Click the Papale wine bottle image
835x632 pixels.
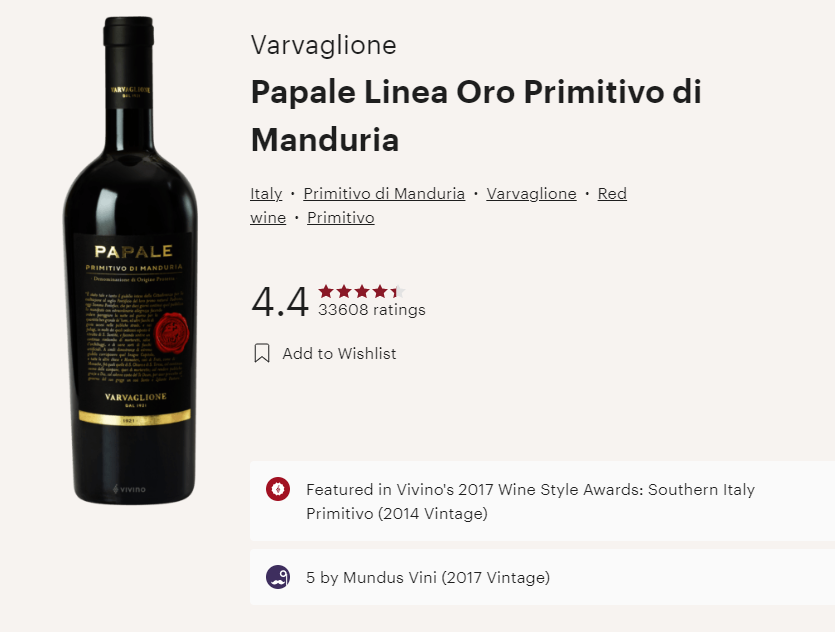click(130, 260)
